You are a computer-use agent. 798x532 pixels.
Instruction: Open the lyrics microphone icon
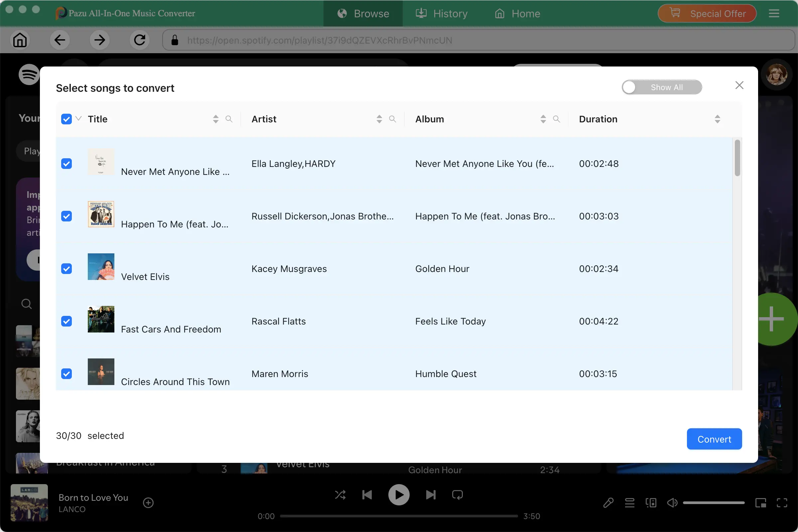pyautogui.click(x=608, y=502)
